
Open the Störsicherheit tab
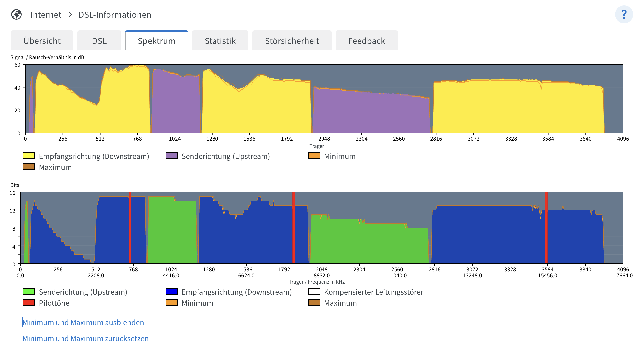click(x=292, y=41)
